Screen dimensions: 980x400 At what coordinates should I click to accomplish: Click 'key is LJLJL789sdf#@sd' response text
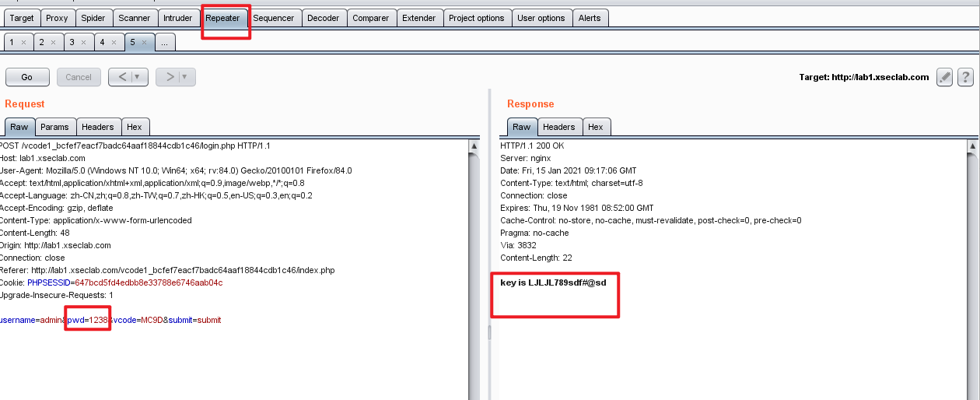click(553, 282)
